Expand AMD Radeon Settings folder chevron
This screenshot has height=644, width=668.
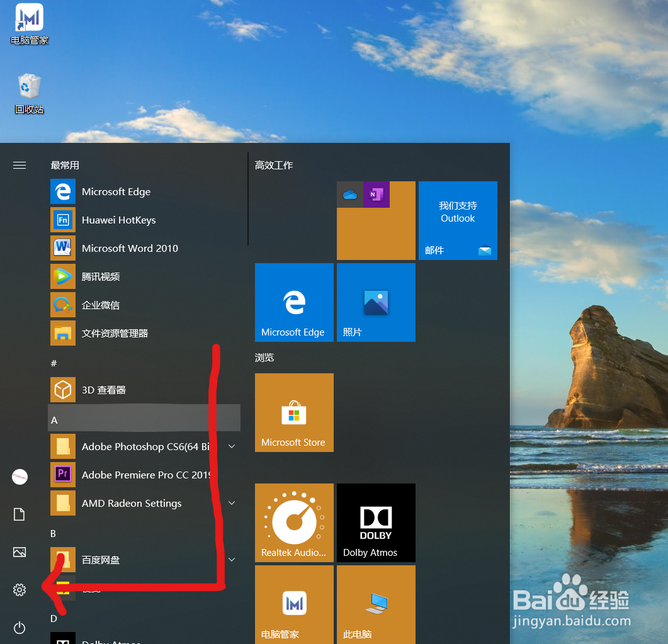click(x=232, y=503)
